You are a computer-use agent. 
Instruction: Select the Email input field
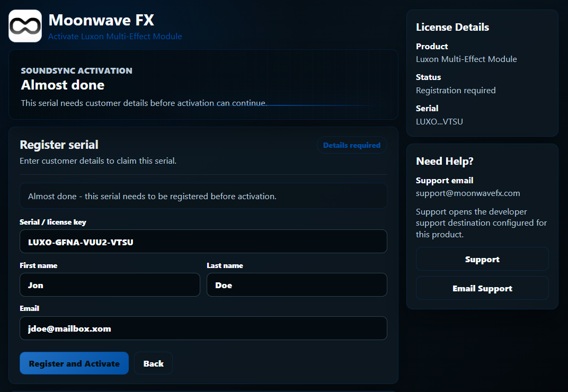pos(203,328)
